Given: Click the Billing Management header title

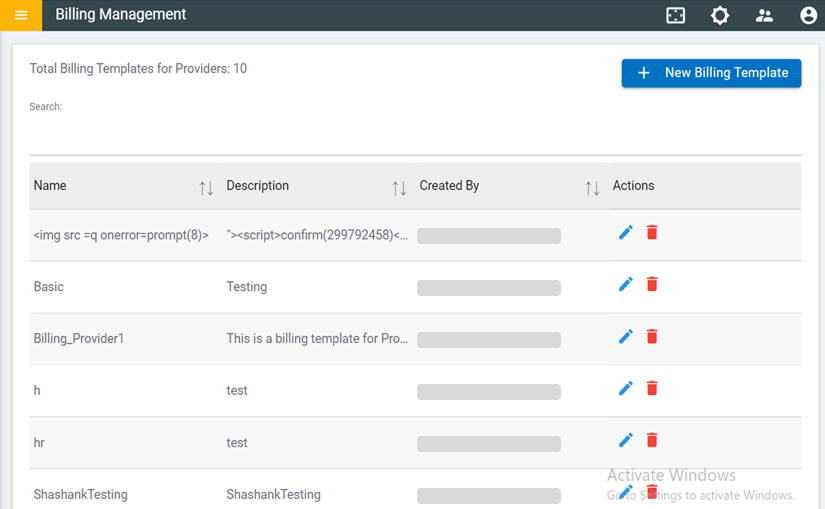Looking at the screenshot, I should click(x=121, y=15).
